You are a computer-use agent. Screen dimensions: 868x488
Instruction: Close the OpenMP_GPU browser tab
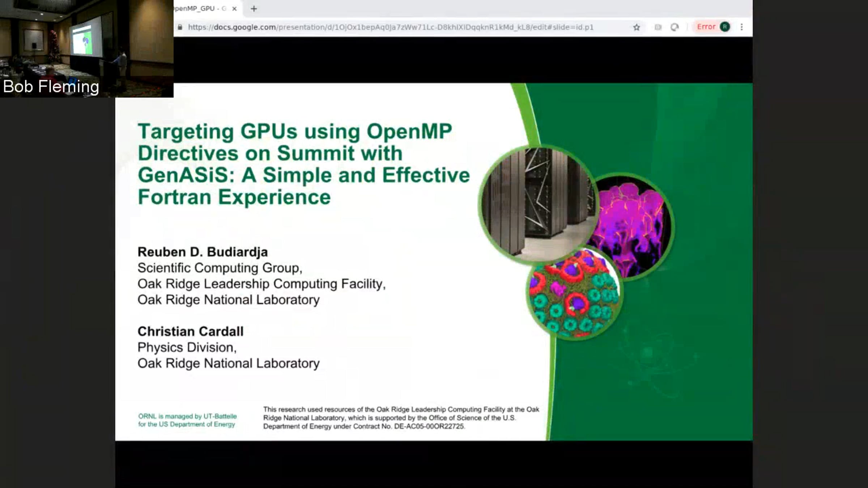click(x=234, y=9)
